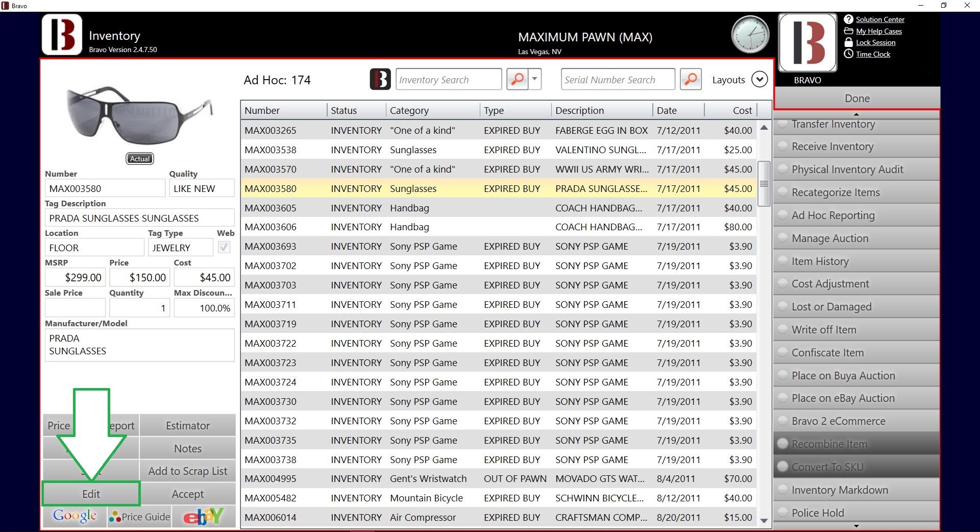Select row MAX004995 Movado wristwatch
Screen dimensions: 980x532
click(499, 478)
